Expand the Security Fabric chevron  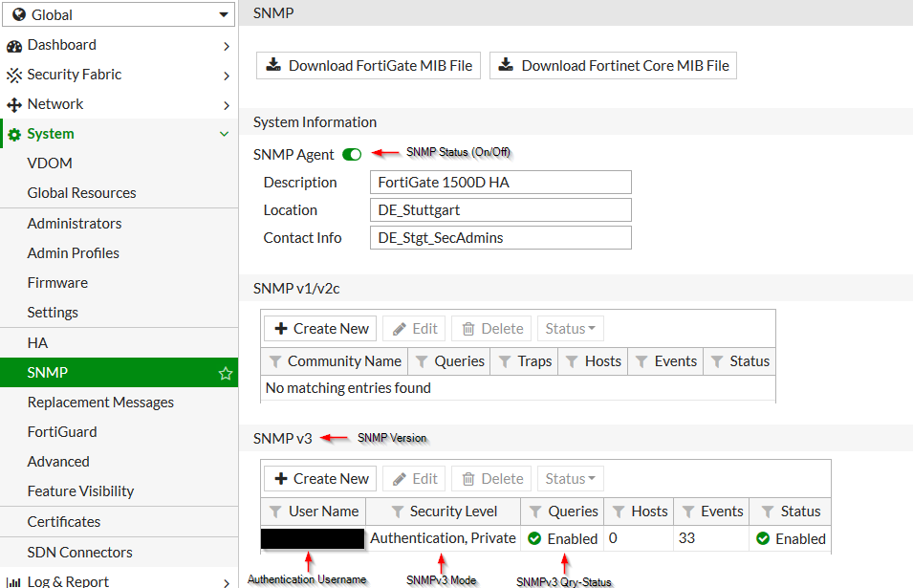(227, 76)
